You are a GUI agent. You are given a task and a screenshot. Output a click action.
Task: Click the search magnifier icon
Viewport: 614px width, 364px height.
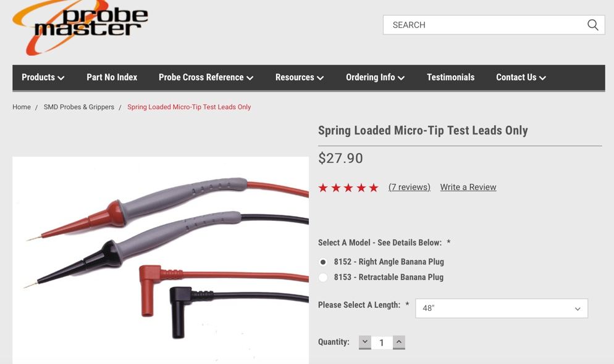tap(592, 25)
